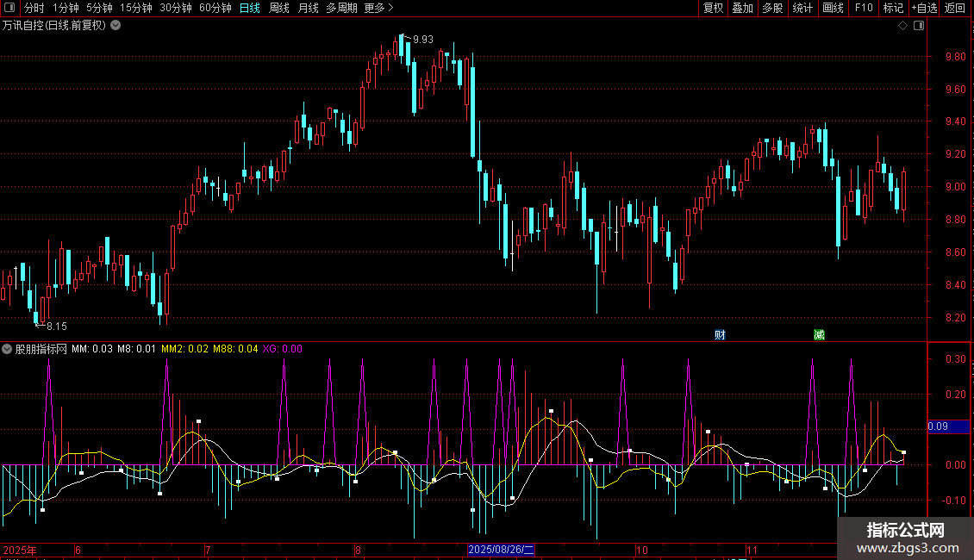Open 多股 multi-stock view
The image size is (974, 560).
[772, 8]
